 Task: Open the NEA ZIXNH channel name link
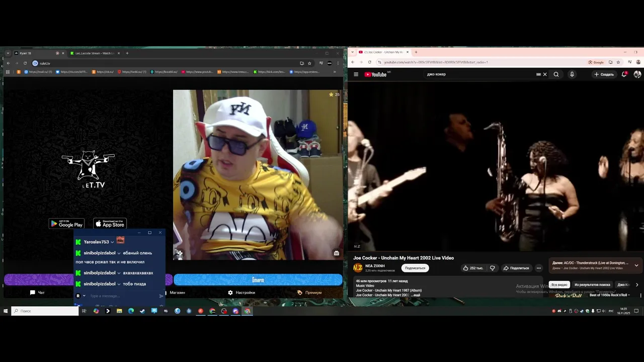coord(375,266)
